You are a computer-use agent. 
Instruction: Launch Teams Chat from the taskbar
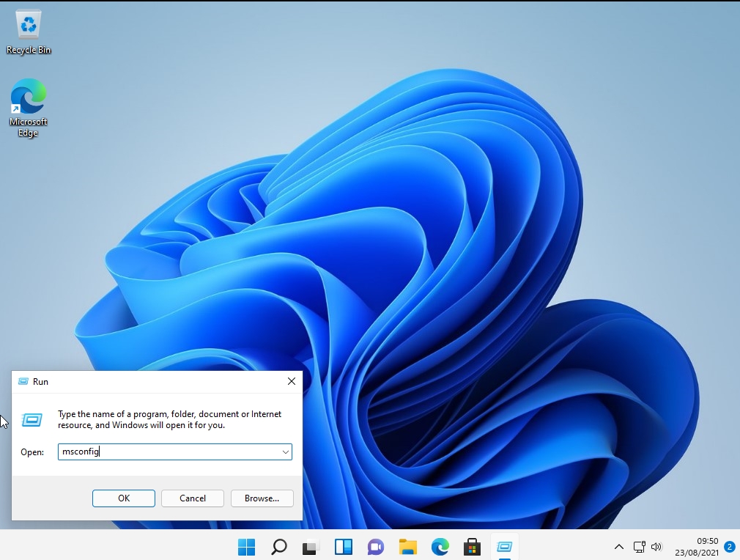click(375, 547)
